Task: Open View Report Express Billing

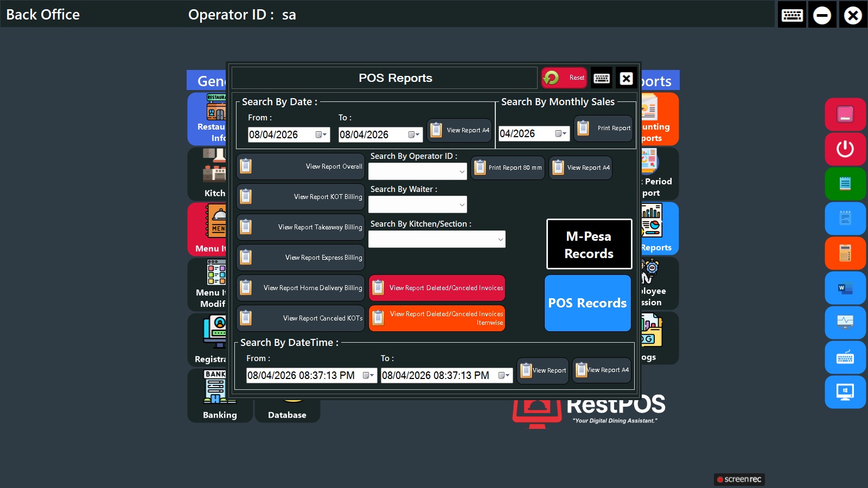Action: click(x=301, y=258)
